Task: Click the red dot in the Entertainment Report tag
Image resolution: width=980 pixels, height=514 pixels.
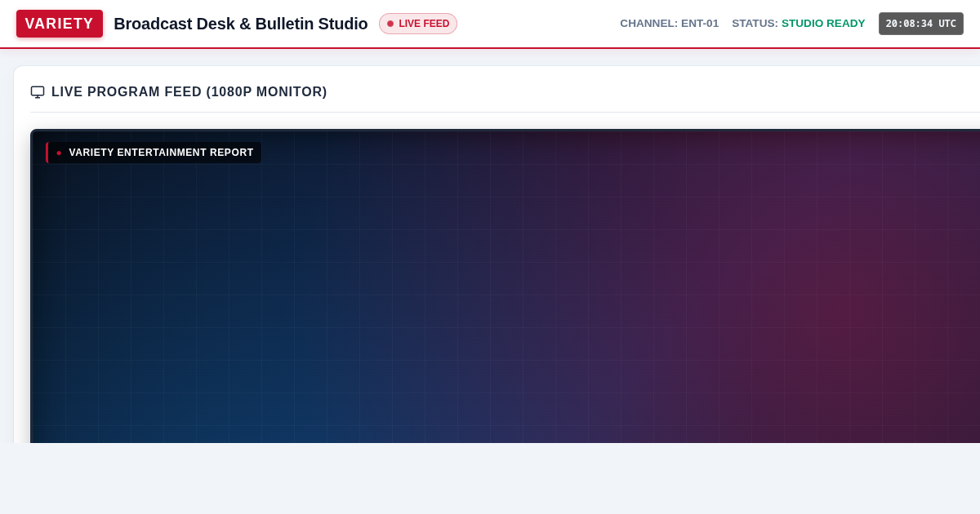Action: click(59, 153)
